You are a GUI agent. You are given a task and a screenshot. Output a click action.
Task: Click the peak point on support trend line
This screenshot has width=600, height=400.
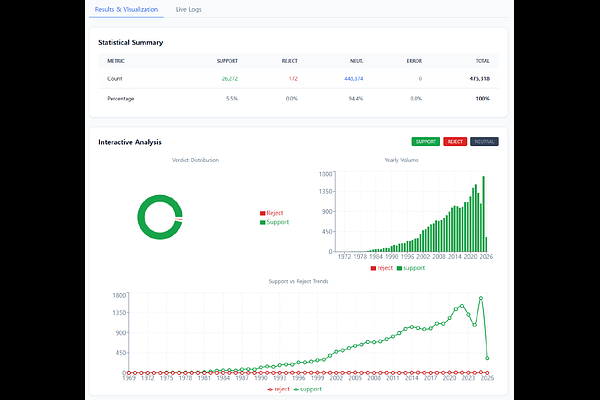[x=481, y=298]
